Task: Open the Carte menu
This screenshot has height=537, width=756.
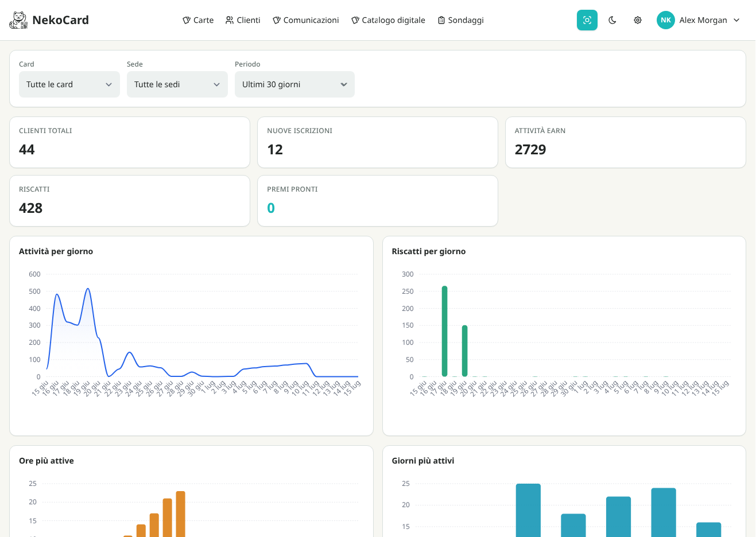Action: coord(198,20)
